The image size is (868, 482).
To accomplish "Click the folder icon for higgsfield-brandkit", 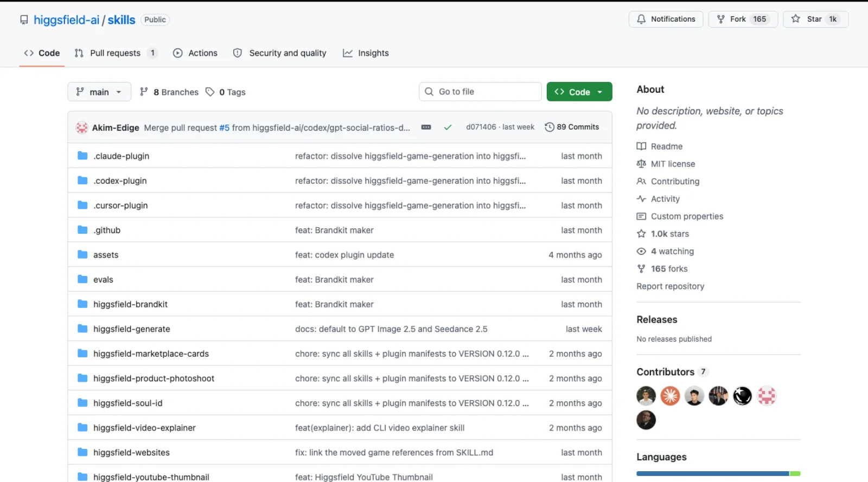I will [82, 304].
